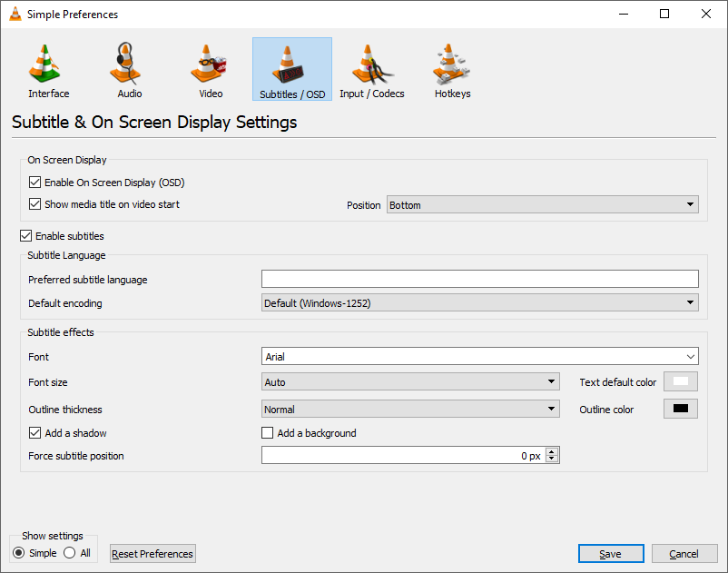Open the OSD Position dropdown
Viewport: 728px width, 573px height.
pyautogui.click(x=542, y=205)
